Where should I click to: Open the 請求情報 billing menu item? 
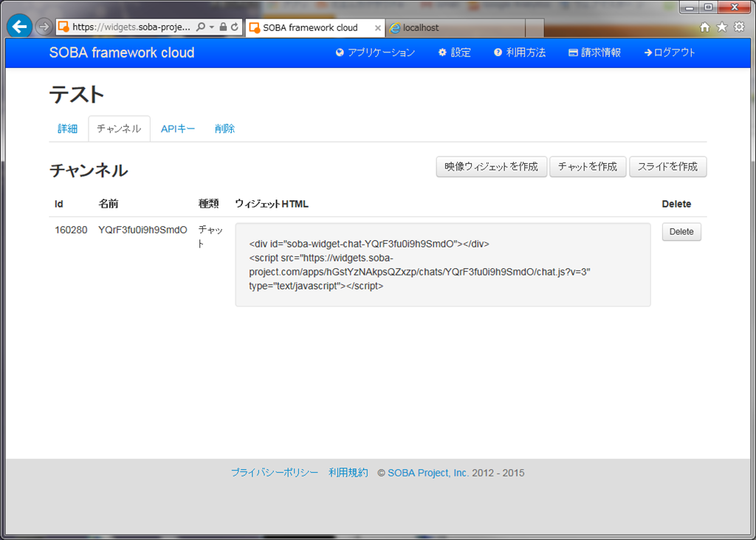pyautogui.click(x=595, y=52)
